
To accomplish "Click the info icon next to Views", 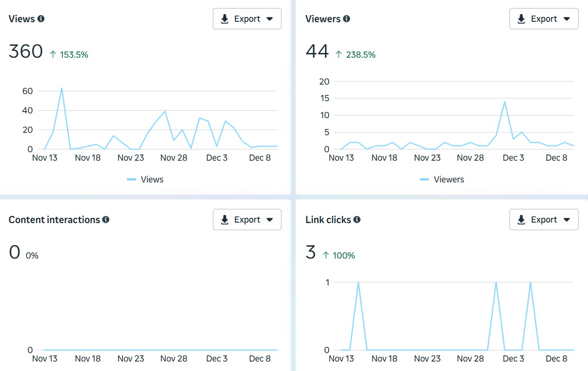I will point(41,19).
